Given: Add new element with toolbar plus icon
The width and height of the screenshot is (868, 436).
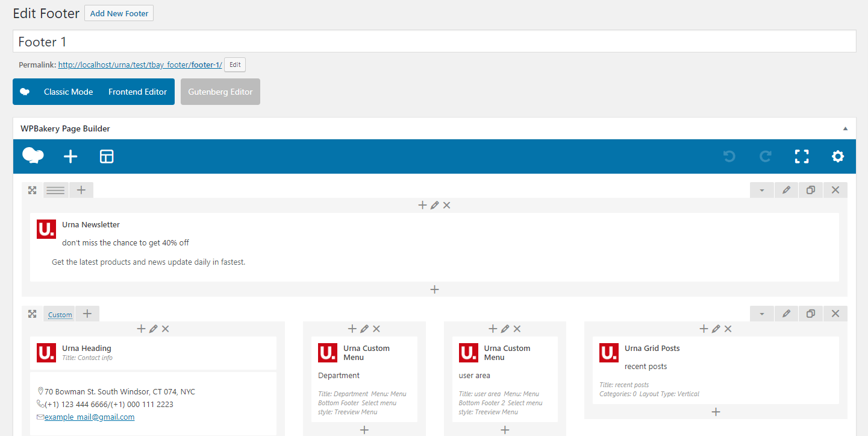Looking at the screenshot, I should 70,157.
